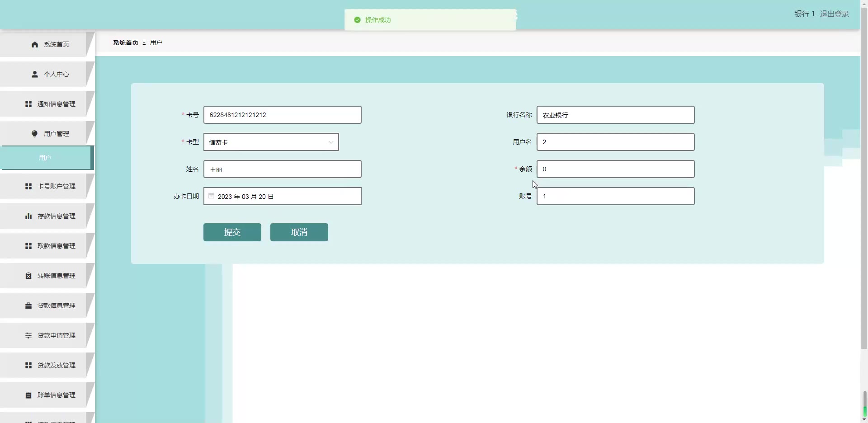Screen dimensions: 868x423
Task: Cancel the form with 取消 button
Action: (x=299, y=232)
